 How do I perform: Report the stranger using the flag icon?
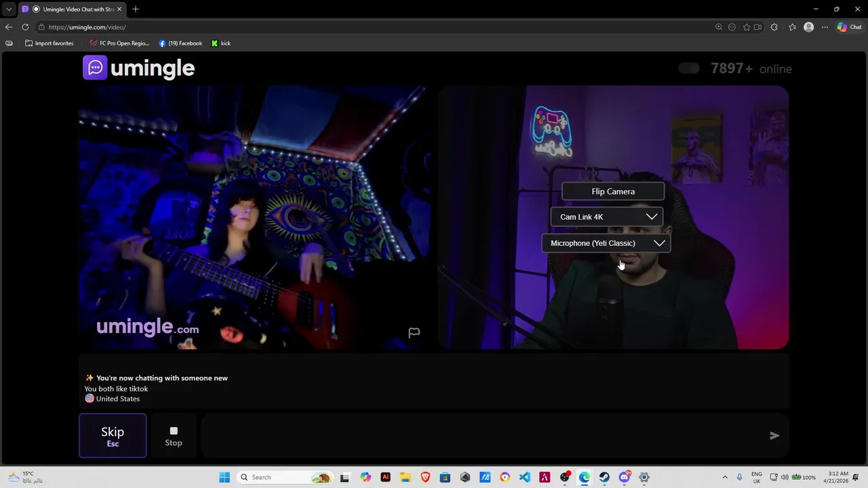[414, 333]
